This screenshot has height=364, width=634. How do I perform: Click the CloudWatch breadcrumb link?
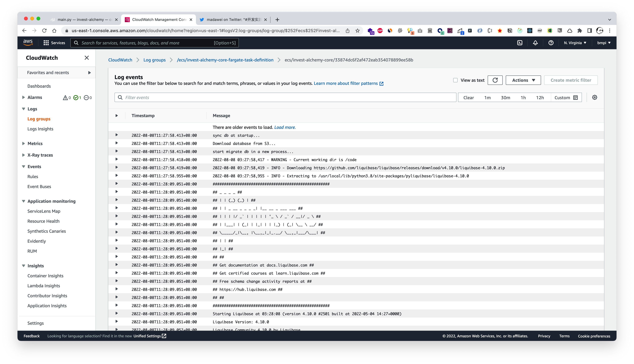click(120, 60)
